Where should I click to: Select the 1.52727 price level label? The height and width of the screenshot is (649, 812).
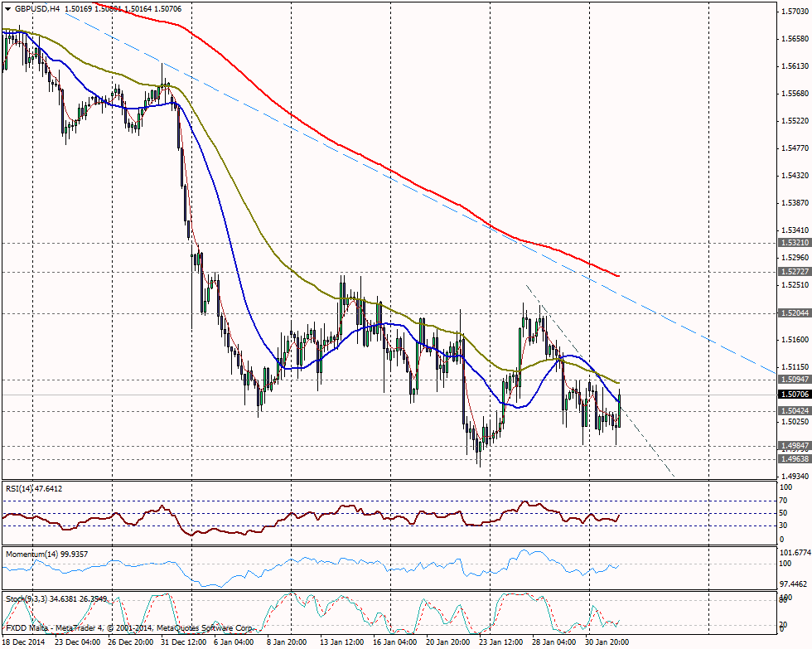794,272
